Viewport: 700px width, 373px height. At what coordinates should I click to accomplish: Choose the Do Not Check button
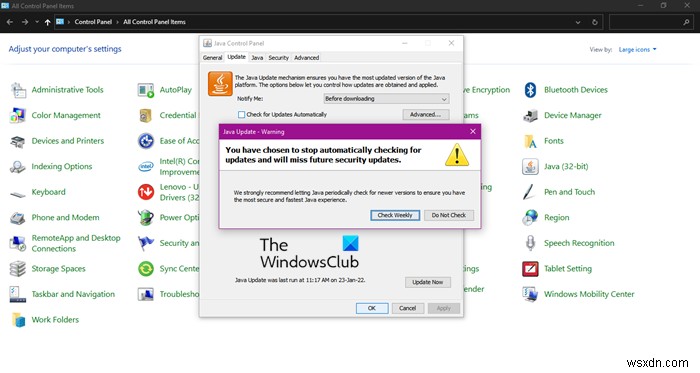pyautogui.click(x=449, y=215)
